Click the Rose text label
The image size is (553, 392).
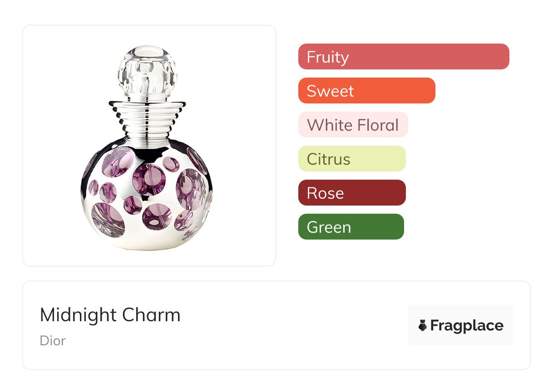(x=325, y=193)
